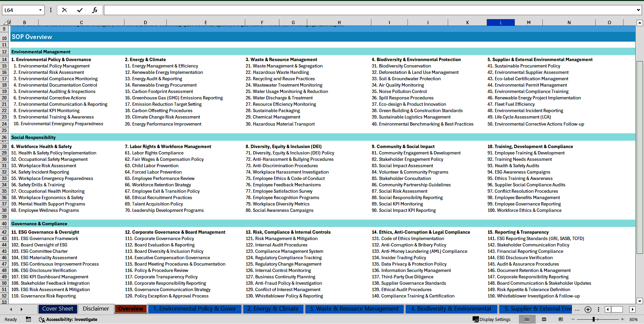644x324 pixels.
Task: Switch to Normal view
Action: 527,319
